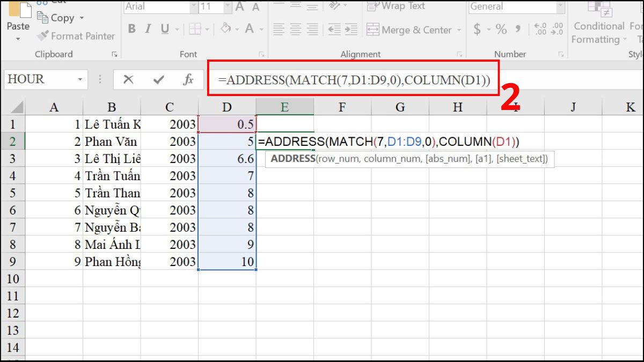Click the Accounting Number Format dollar icon
This screenshot has height=362, width=644.
pos(477,29)
